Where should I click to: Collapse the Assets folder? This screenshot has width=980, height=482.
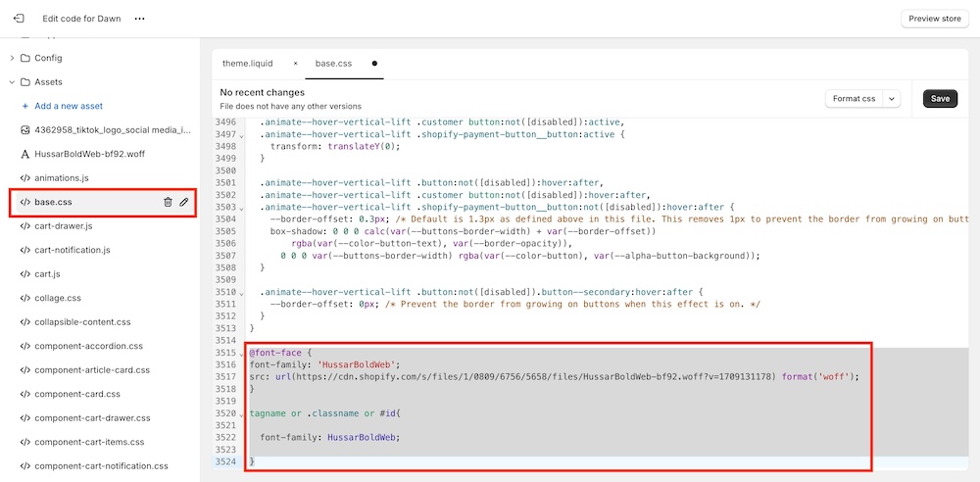pos(12,82)
